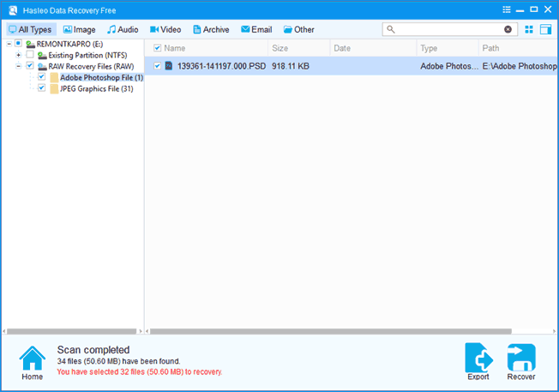The image size is (559, 392).
Task: Check the Existing Partition (NTFS) checkbox
Action: [30, 55]
